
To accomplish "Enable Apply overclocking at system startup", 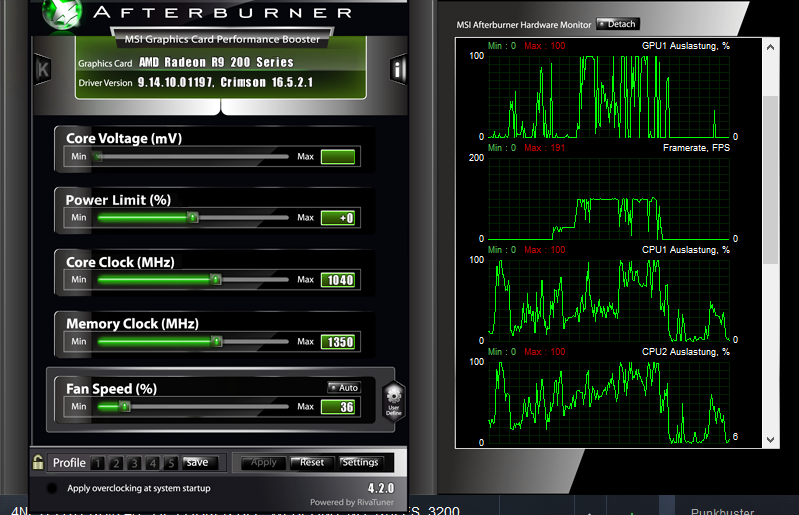I will [52, 488].
